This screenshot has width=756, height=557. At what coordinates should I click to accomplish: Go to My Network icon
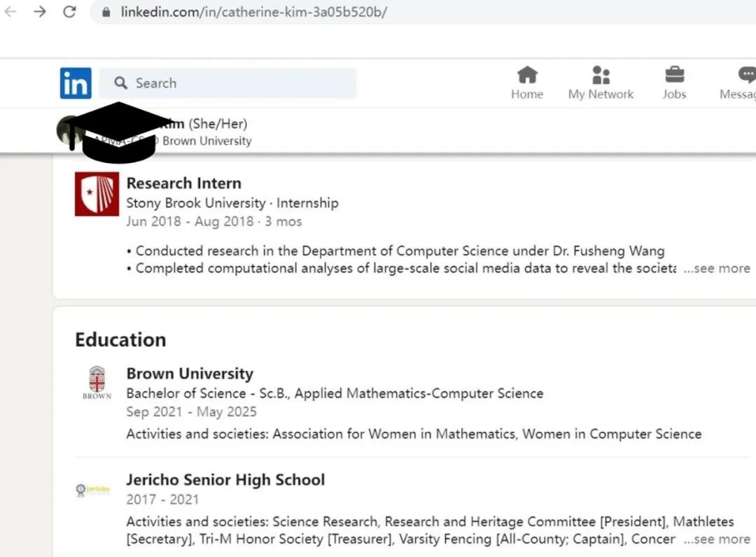tap(601, 75)
